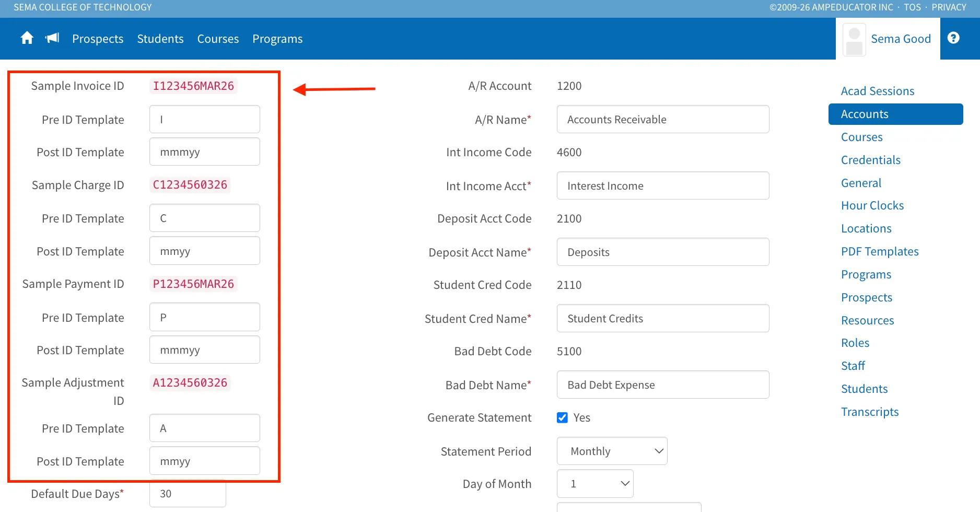Open Credentials settings in the sidebar
Image resolution: width=980 pixels, height=512 pixels.
point(870,160)
